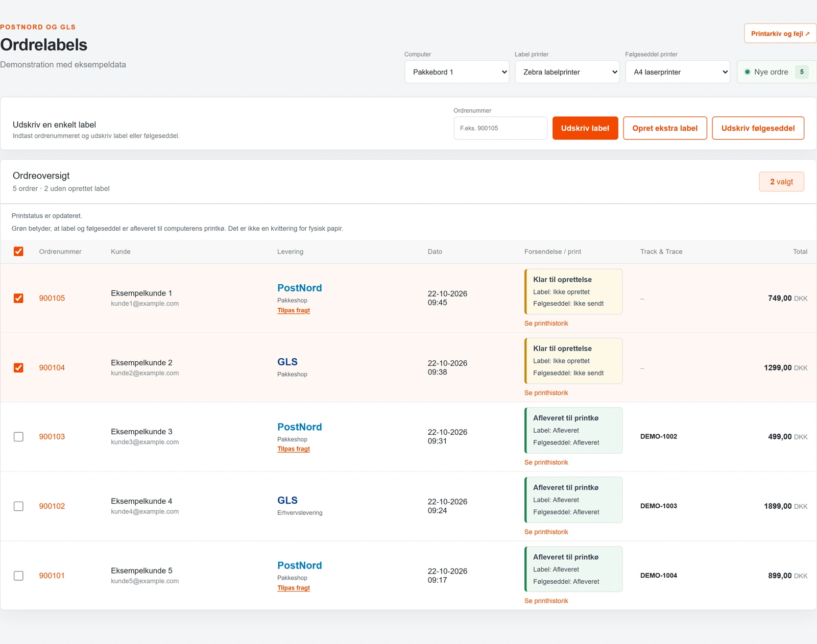Click the Dato column header
The width and height of the screenshot is (817, 644).
pos(435,252)
